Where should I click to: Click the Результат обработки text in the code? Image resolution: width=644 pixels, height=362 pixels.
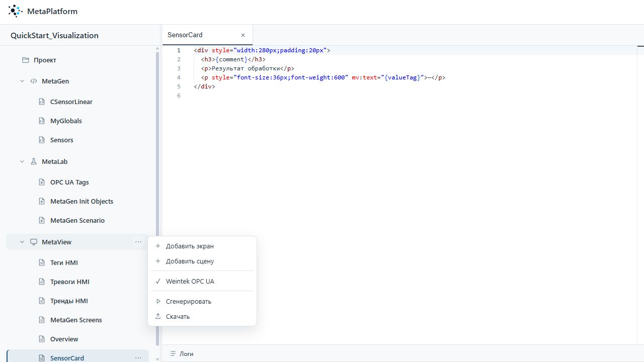246,68
